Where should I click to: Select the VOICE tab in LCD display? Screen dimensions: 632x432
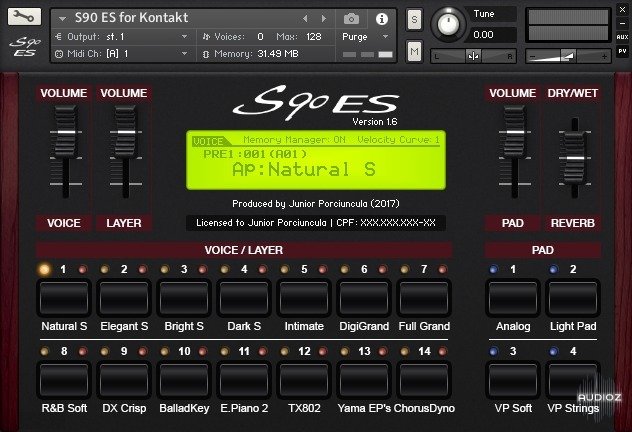(x=208, y=142)
